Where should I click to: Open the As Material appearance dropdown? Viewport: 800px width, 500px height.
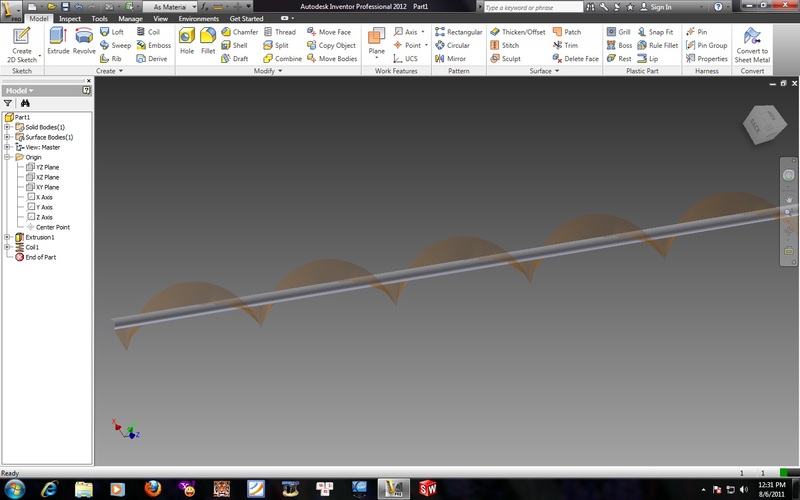coord(170,7)
